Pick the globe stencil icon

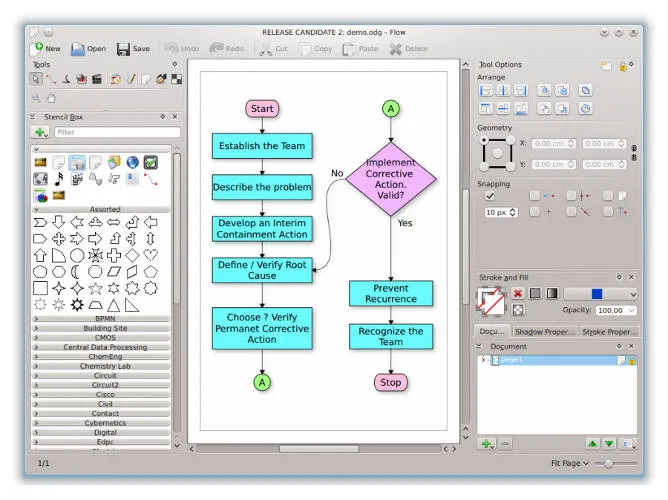[x=131, y=162]
